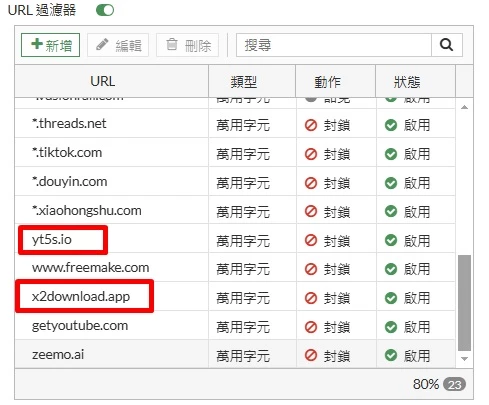Click the 新增 button
Screen dimensions: 489x405
50,45
